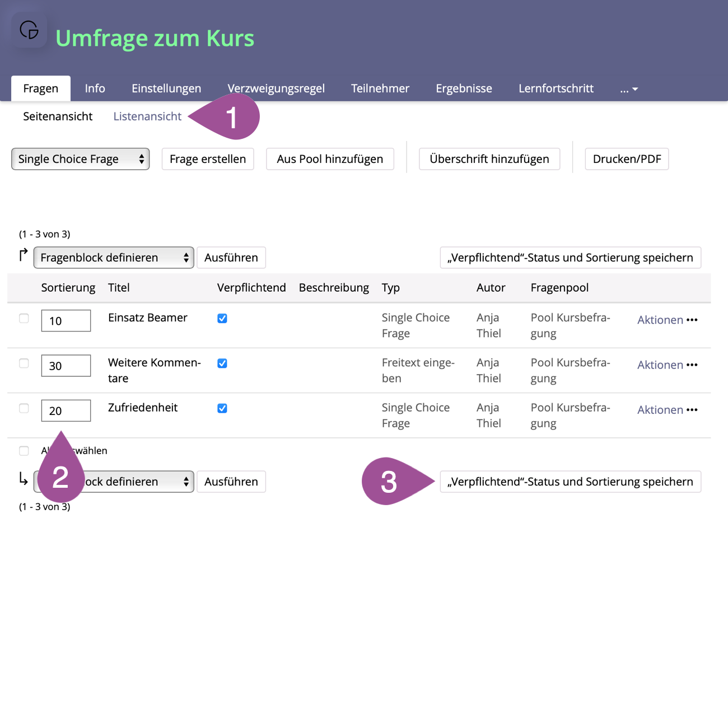
Task: Switch to Listenansicht sub-tab
Action: pyautogui.click(x=147, y=116)
